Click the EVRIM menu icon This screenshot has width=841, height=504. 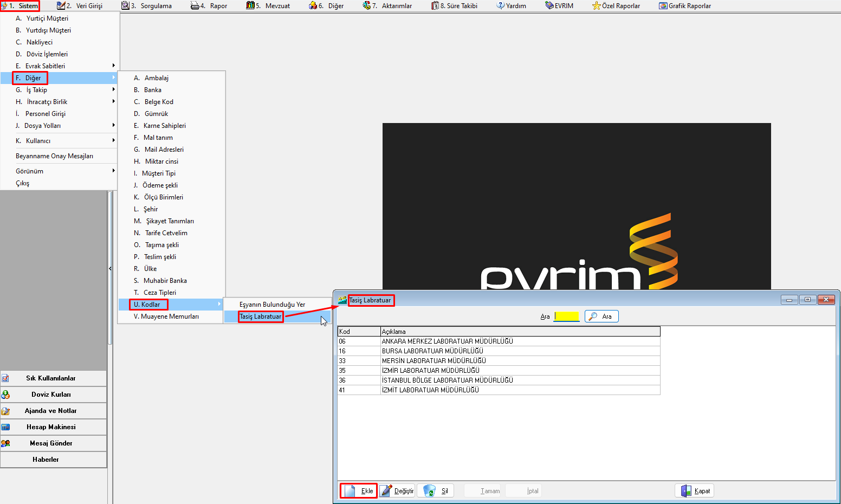pos(549,6)
